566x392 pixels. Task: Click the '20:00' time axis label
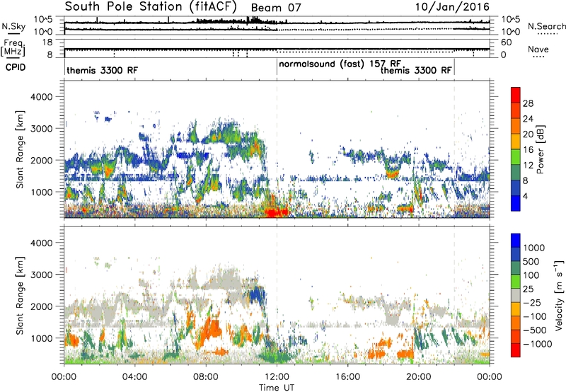tap(418, 377)
